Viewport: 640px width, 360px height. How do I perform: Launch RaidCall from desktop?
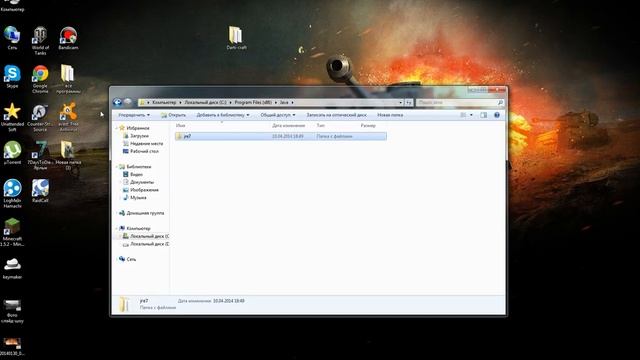40,191
